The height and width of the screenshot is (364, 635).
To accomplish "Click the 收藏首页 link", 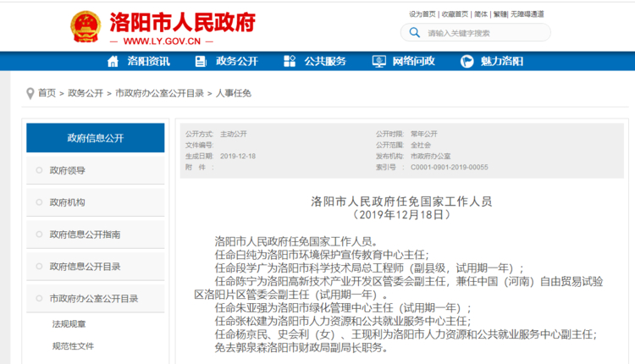I will coord(455,14).
